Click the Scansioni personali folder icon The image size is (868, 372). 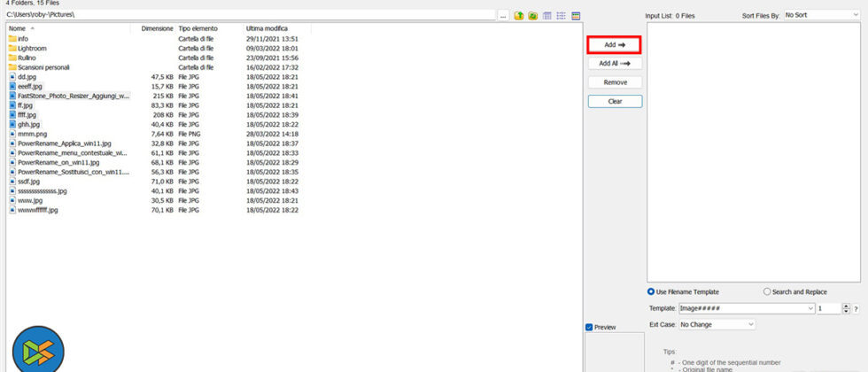pyautogui.click(x=12, y=67)
